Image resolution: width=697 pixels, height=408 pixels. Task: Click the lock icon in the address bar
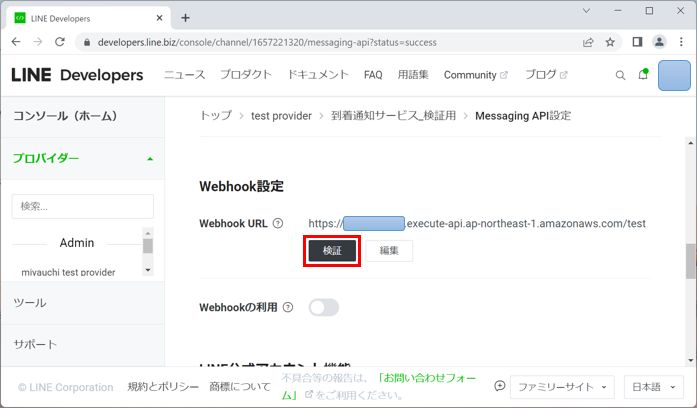point(87,42)
